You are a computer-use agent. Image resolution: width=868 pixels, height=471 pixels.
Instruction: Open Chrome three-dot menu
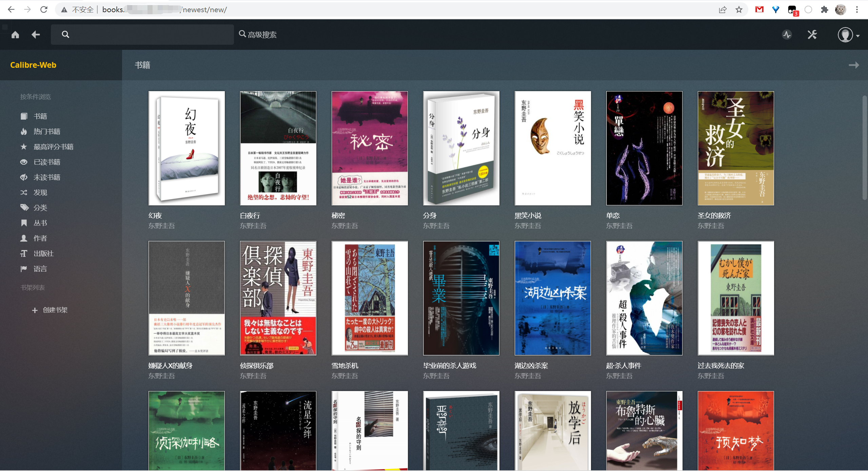pyautogui.click(x=857, y=9)
